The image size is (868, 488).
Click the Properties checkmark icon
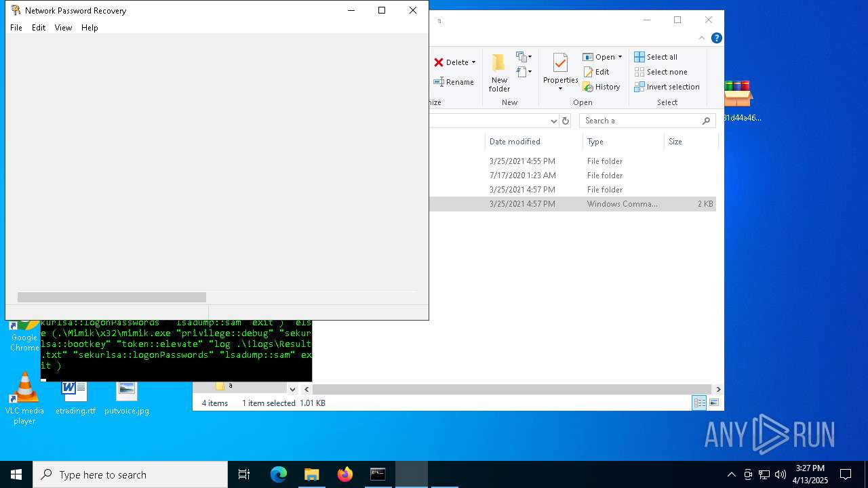click(x=560, y=63)
